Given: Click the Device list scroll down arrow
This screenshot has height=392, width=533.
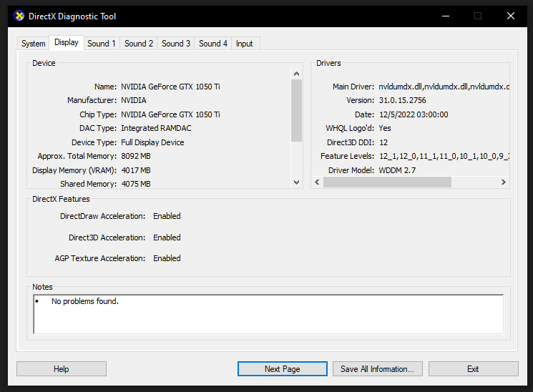Looking at the screenshot, I should [297, 182].
